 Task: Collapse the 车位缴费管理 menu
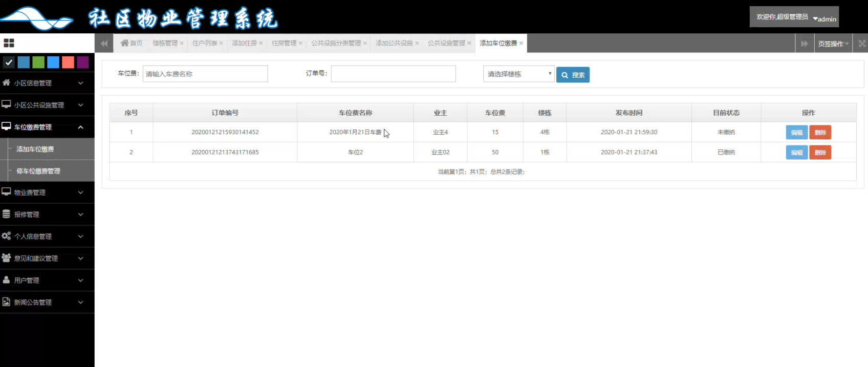[x=47, y=127]
